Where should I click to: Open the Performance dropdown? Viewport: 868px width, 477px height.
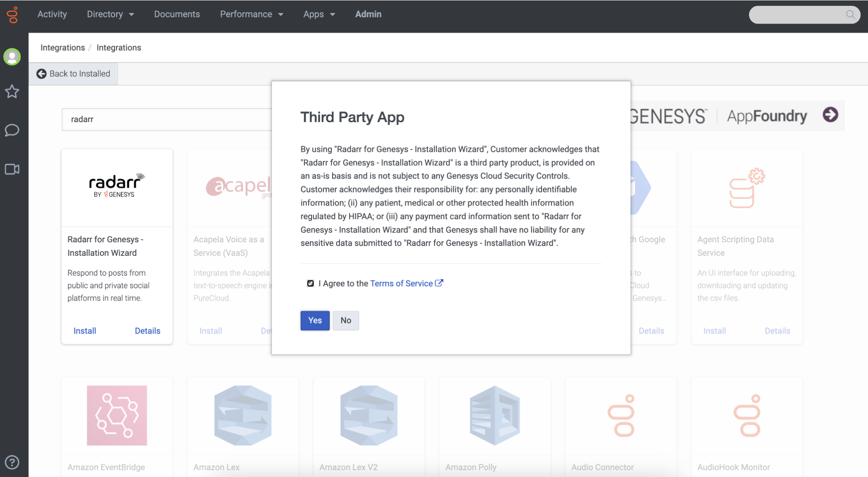click(x=251, y=14)
